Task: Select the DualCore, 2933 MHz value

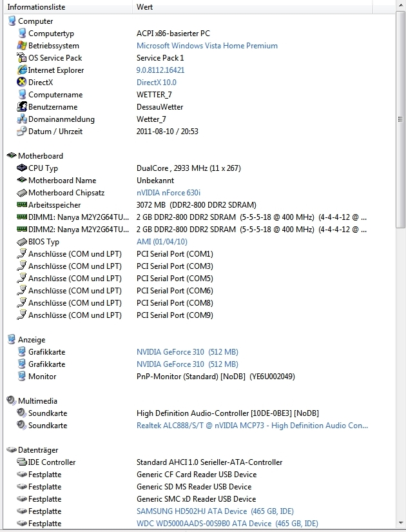Action: click(x=189, y=168)
